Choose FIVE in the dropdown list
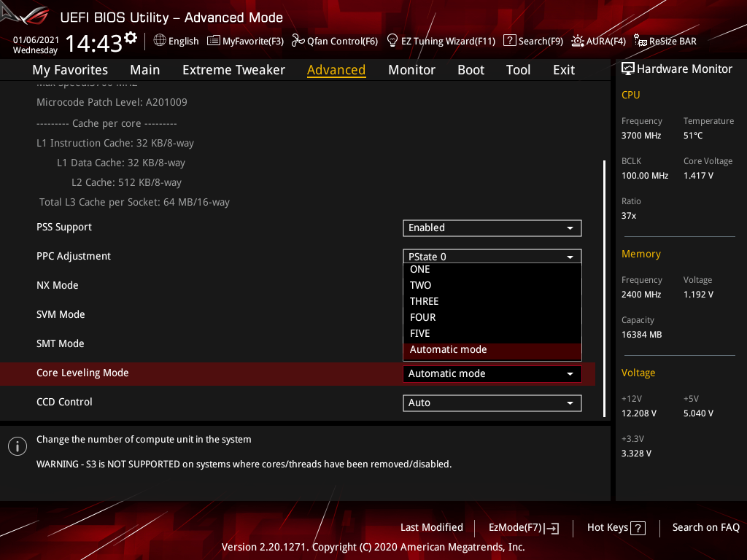This screenshot has width=747, height=560. [x=492, y=334]
